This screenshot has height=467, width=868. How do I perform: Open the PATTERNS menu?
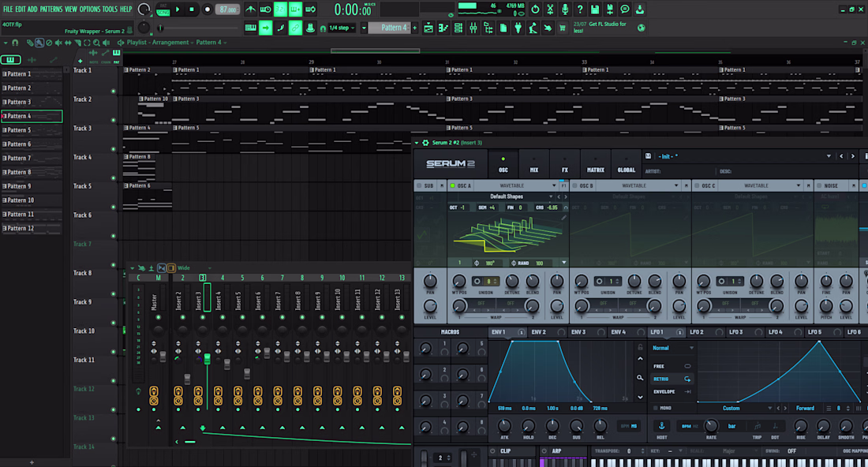(51, 9)
